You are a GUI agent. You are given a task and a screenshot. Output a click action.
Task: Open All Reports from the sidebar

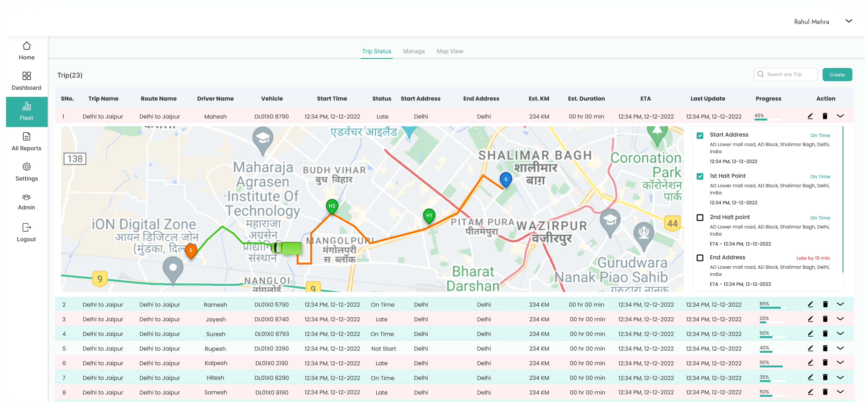(26, 141)
